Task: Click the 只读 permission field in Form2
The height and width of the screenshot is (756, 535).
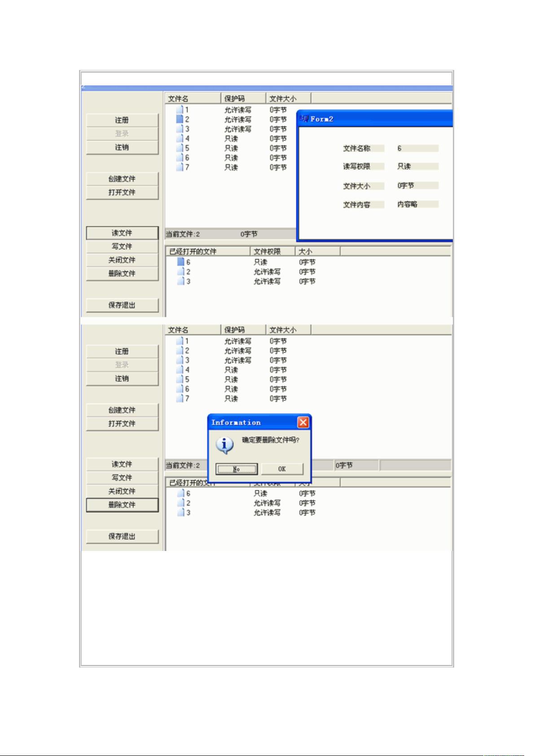Action: click(417, 166)
